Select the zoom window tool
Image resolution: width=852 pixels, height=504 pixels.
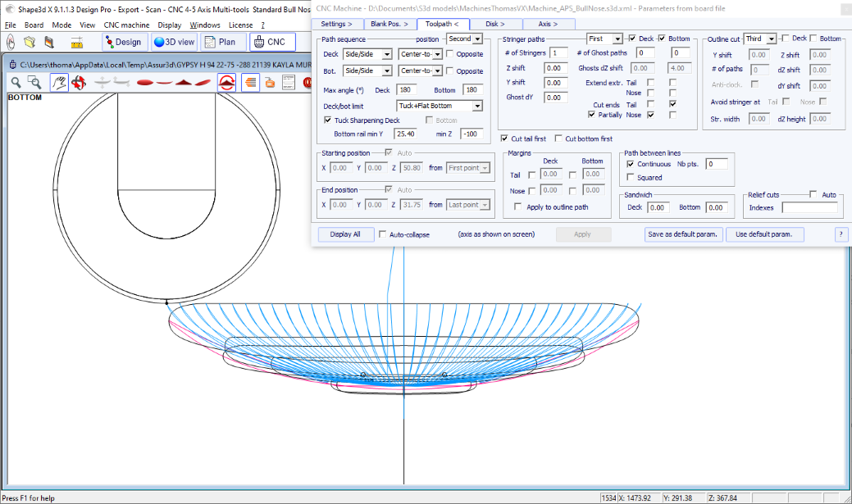pyautogui.click(x=34, y=82)
